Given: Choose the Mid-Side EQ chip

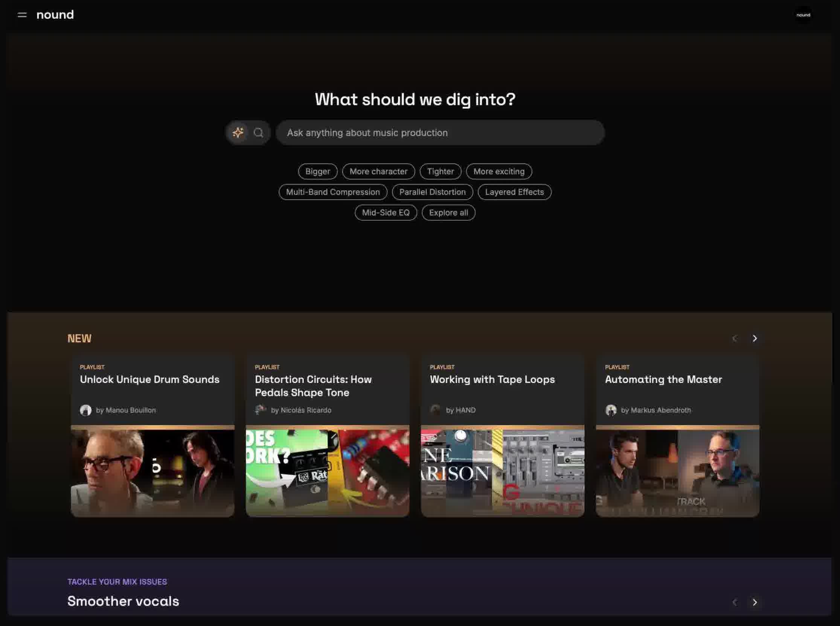Looking at the screenshot, I should click(385, 213).
